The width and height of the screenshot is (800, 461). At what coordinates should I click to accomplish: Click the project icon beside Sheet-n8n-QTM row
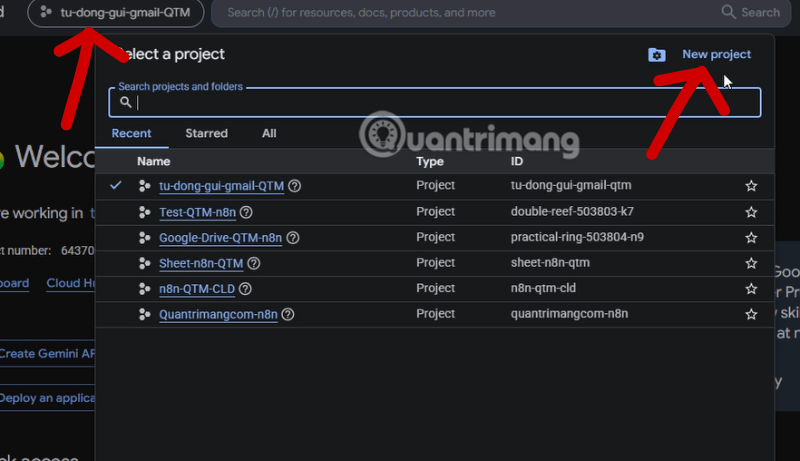[x=144, y=263]
